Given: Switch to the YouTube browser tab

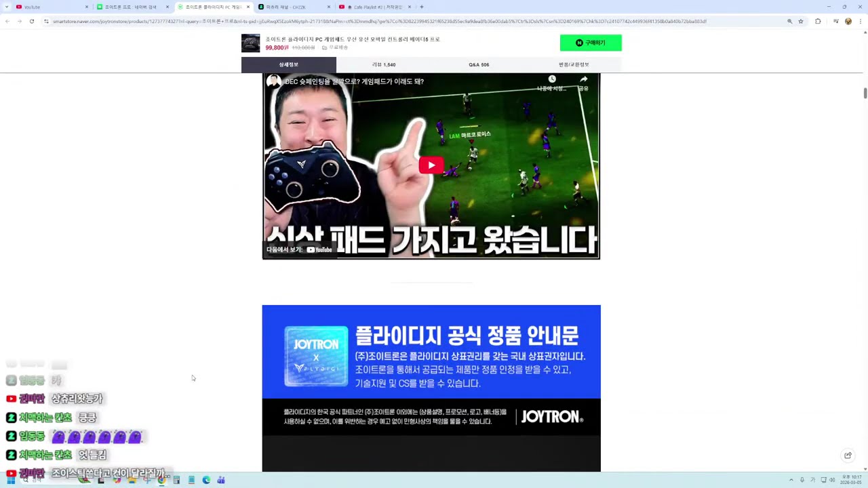Looking at the screenshot, I should 51,7.
